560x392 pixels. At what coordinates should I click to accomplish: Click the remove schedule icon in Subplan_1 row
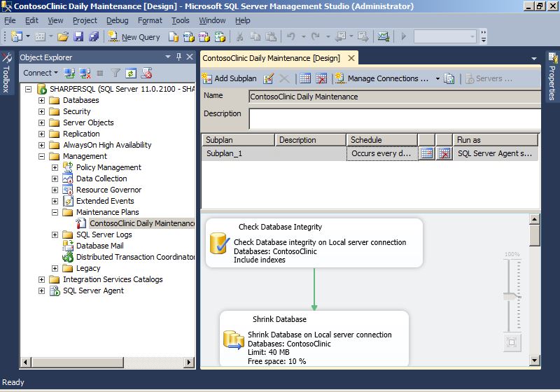pos(444,153)
